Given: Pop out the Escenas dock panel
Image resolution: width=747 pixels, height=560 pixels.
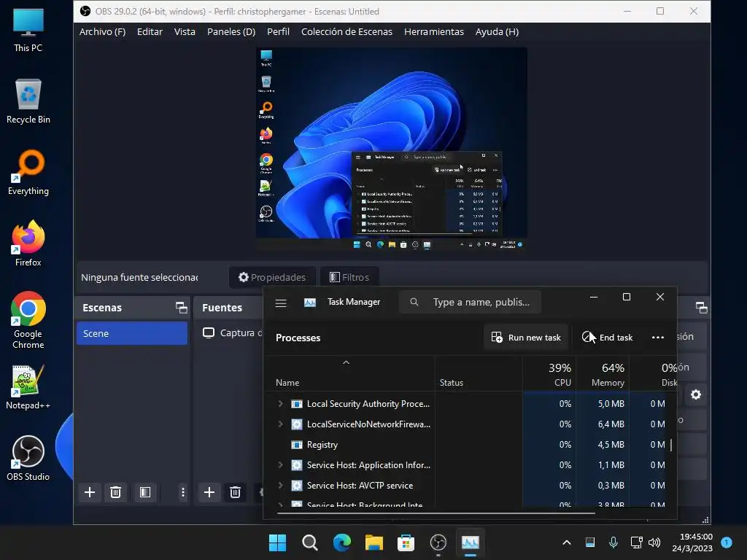Looking at the screenshot, I should tap(182, 308).
